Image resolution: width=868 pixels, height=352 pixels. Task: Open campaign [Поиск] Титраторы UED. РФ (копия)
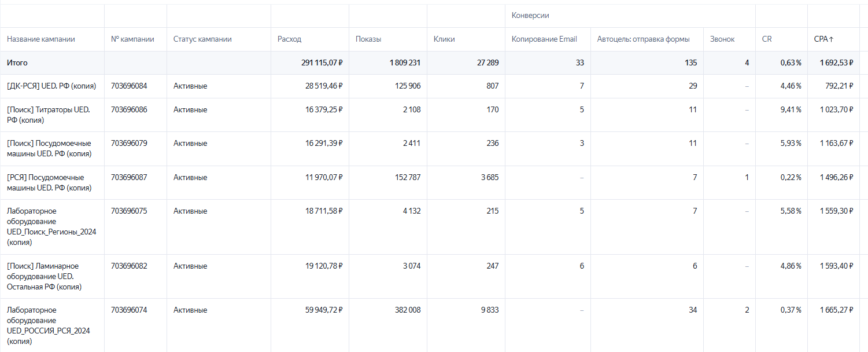click(49, 115)
